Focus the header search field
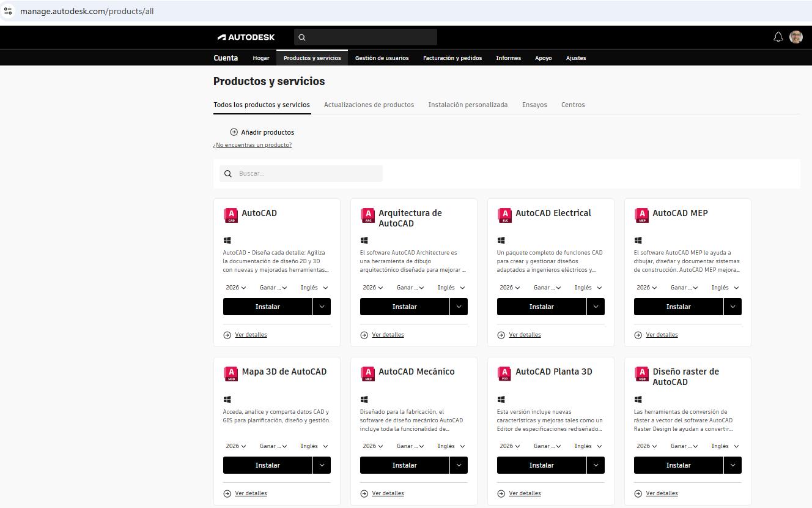The height and width of the screenshot is (508, 812). (366, 37)
